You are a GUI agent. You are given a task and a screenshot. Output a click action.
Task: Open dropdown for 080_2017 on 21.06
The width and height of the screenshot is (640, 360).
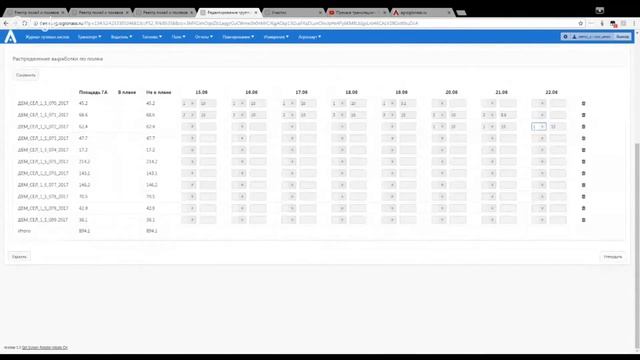pyautogui.click(x=489, y=220)
